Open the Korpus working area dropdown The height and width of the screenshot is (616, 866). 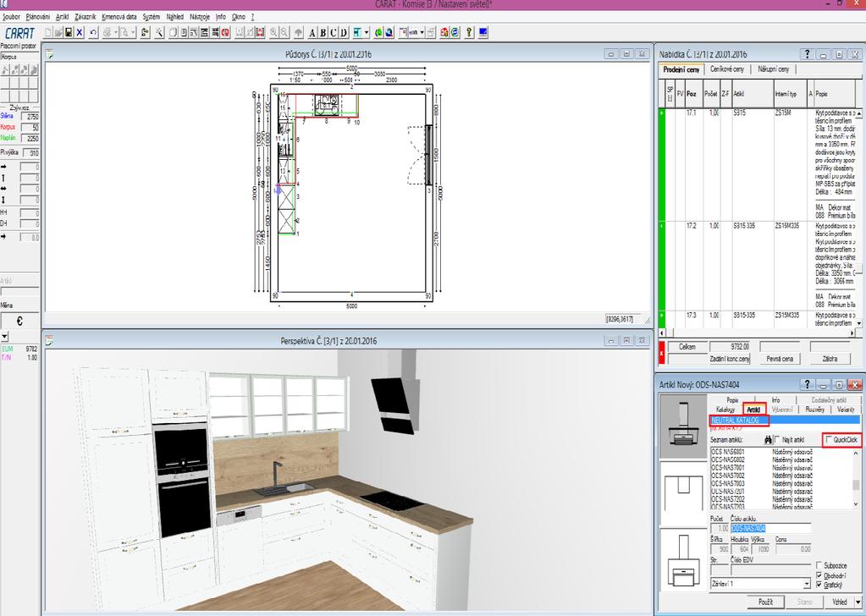[19, 57]
